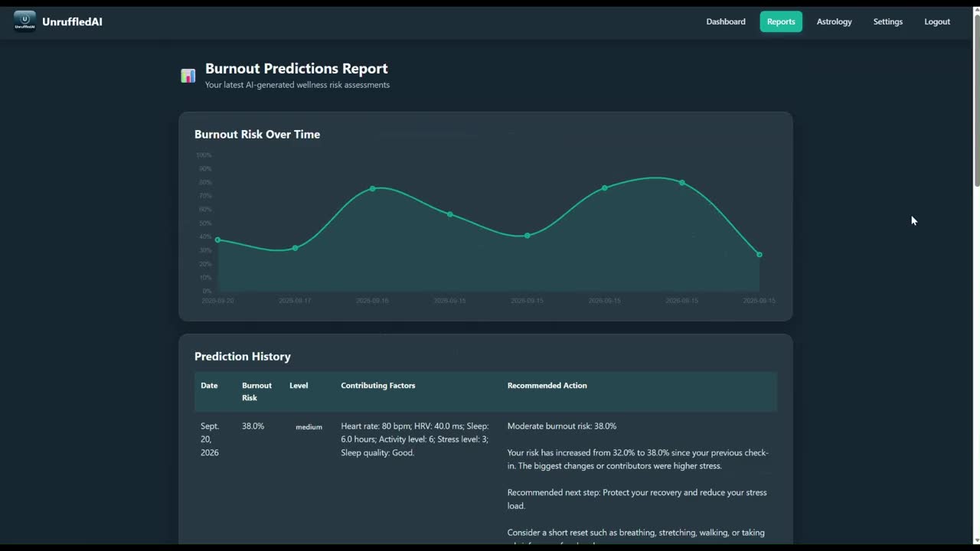
Task: Click the UnruffledAI logo icon
Action: (24, 21)
